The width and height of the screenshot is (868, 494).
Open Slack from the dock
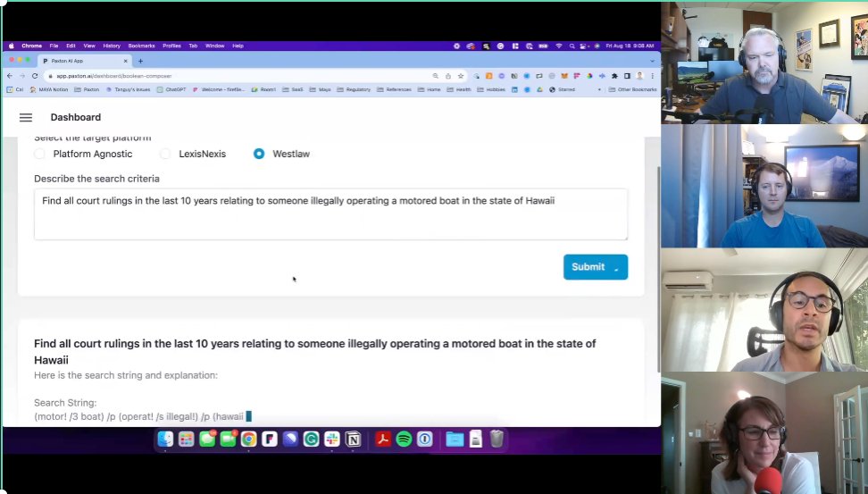tap(332, 440)
